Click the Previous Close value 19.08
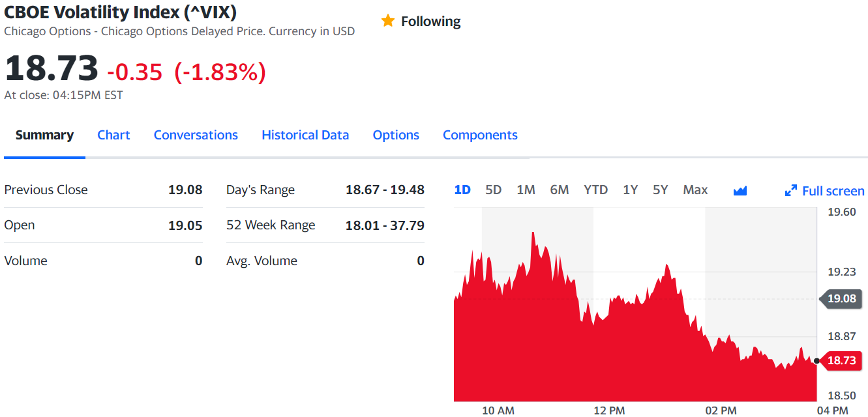The height and width of the screenshot is (417, 868). (185, 190)
